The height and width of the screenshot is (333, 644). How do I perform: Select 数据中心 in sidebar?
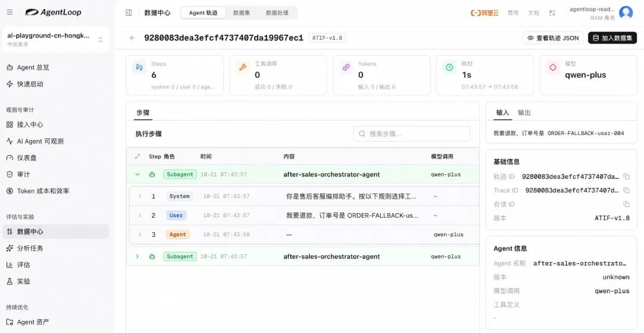56,232
